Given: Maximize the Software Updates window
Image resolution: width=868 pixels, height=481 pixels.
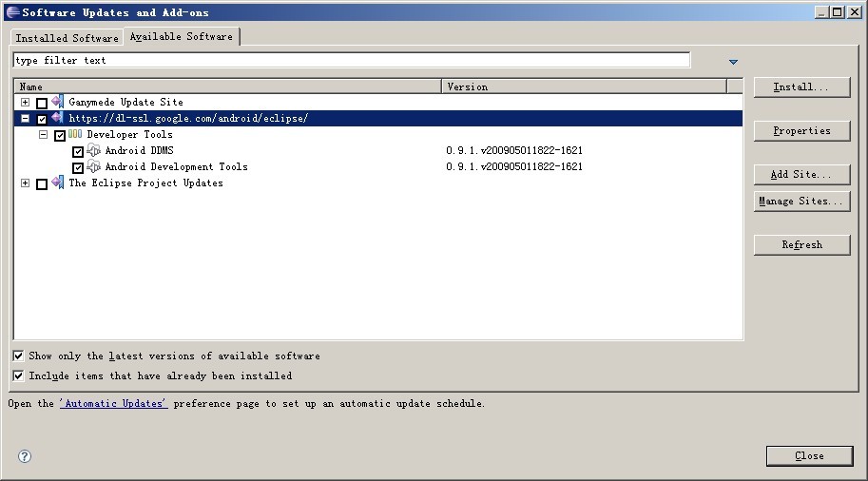Looking at the screenshot, I should (x=839, y=12).
